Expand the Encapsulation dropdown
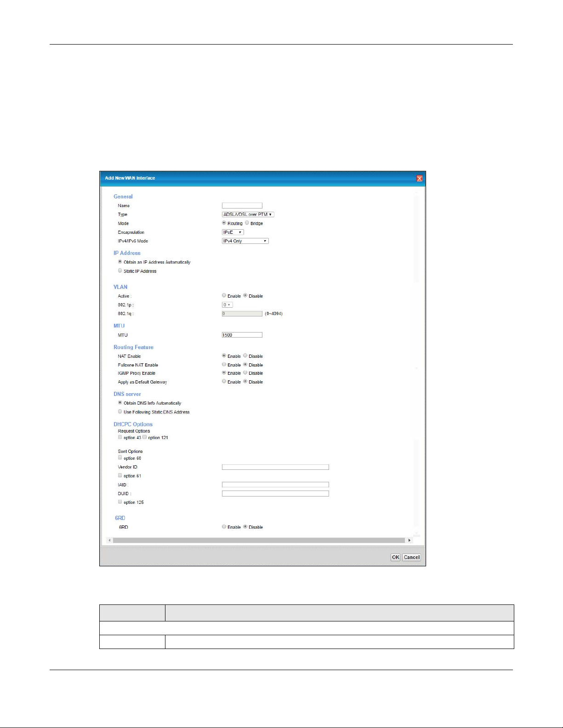This screenshot has width=563, height=728. click(x=233, y=232)
